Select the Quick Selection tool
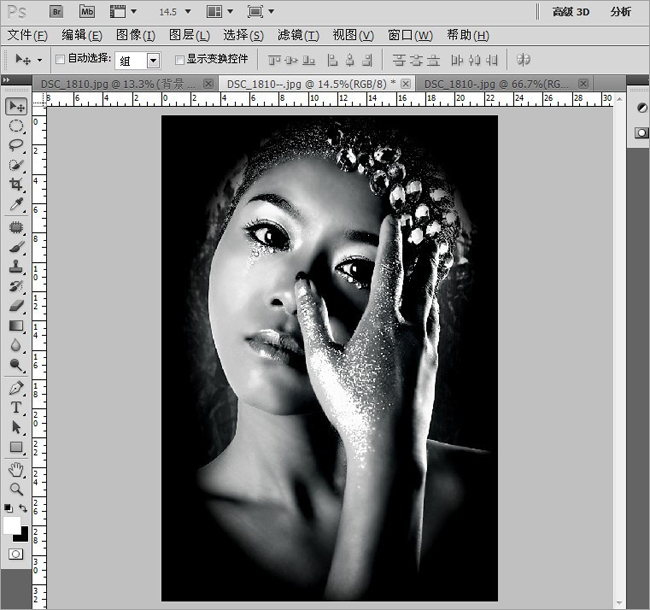 (x=16, y=165)
